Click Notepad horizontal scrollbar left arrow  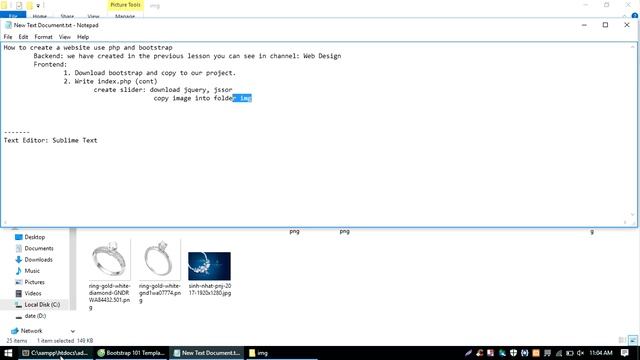coord(5,223)
